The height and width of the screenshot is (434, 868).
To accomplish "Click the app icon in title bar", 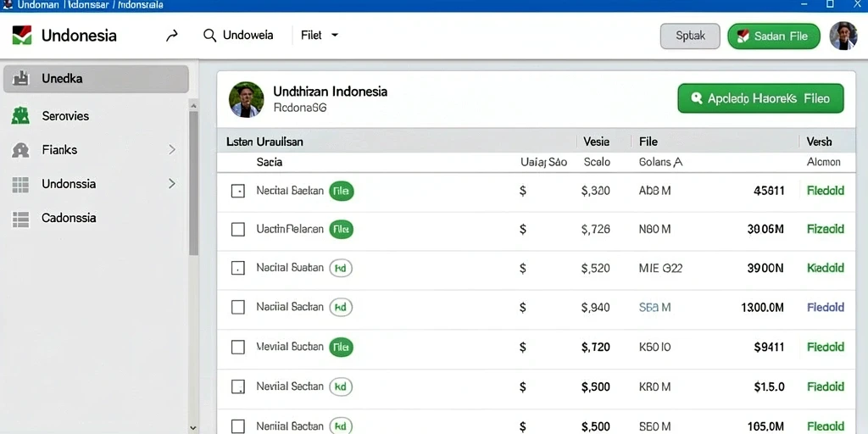I will click(x=8, y=4).
